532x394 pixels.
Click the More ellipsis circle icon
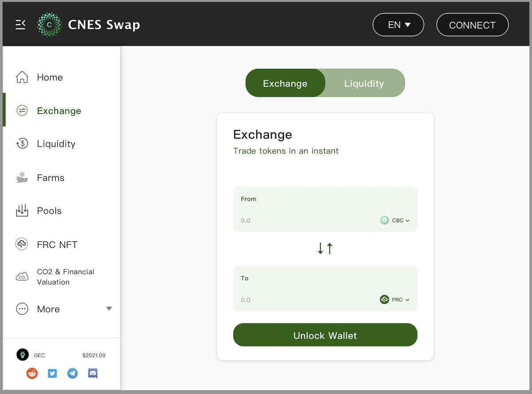coord(22,309)
